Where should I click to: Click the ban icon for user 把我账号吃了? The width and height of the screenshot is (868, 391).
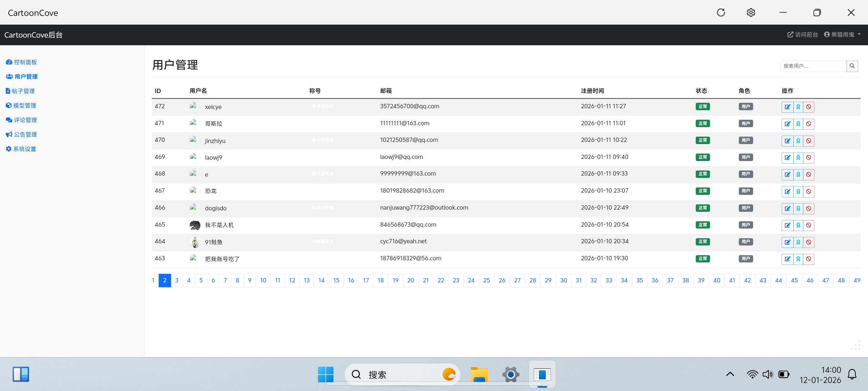(809, 259)
